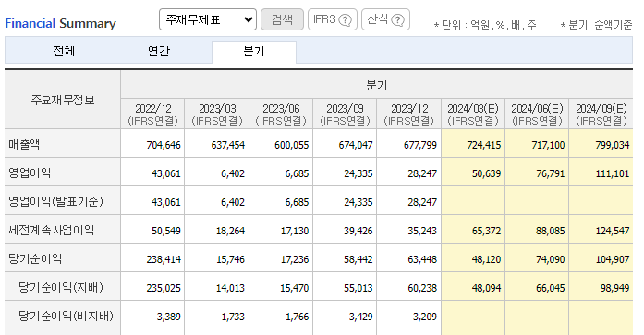Click the 2023/06 column header
This screenshot has height=335, width=644.
(x=281, y=114)
